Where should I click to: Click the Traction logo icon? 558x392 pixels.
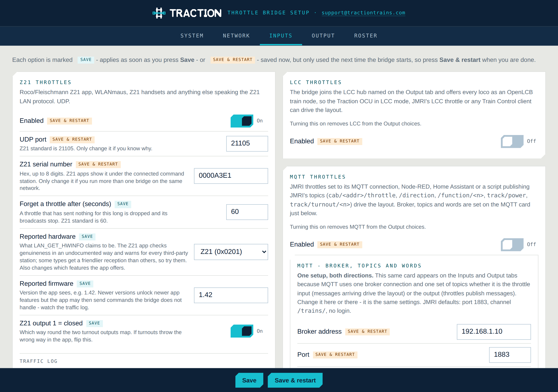(x=159, y=13)
